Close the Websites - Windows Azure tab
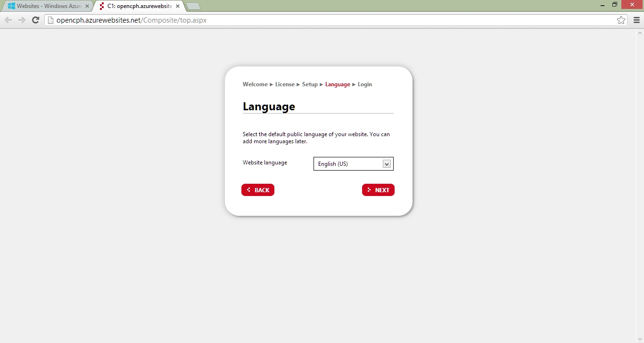Image resolution: width=644 pixels, height=343 pixels. click(x=87, y=6)
